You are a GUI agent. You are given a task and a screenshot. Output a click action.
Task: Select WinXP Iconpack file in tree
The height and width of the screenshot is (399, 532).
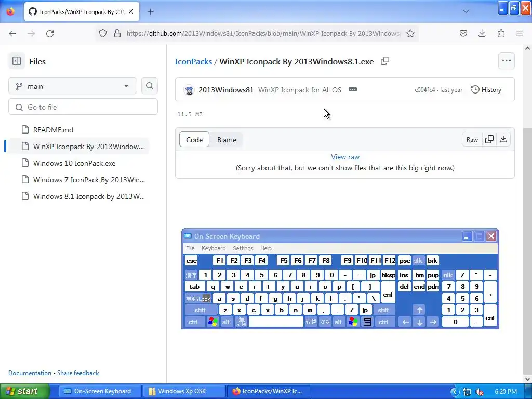[x=79, y=146]
